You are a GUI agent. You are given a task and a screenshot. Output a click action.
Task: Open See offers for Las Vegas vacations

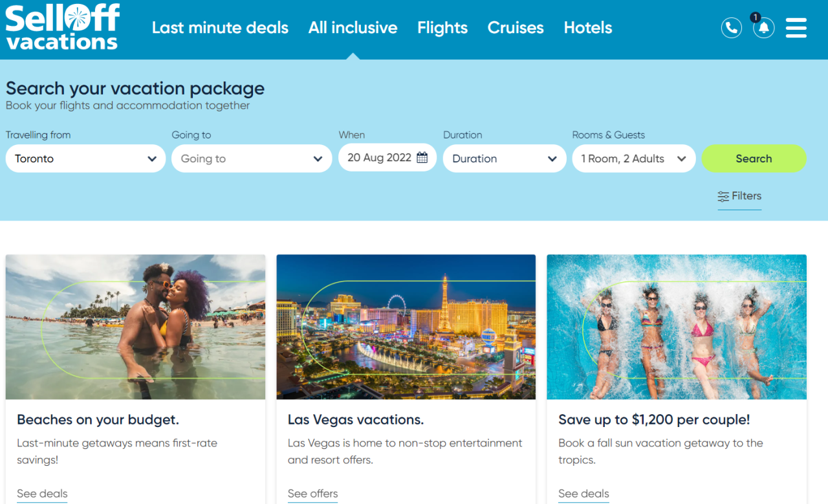(x=312, y=493)
